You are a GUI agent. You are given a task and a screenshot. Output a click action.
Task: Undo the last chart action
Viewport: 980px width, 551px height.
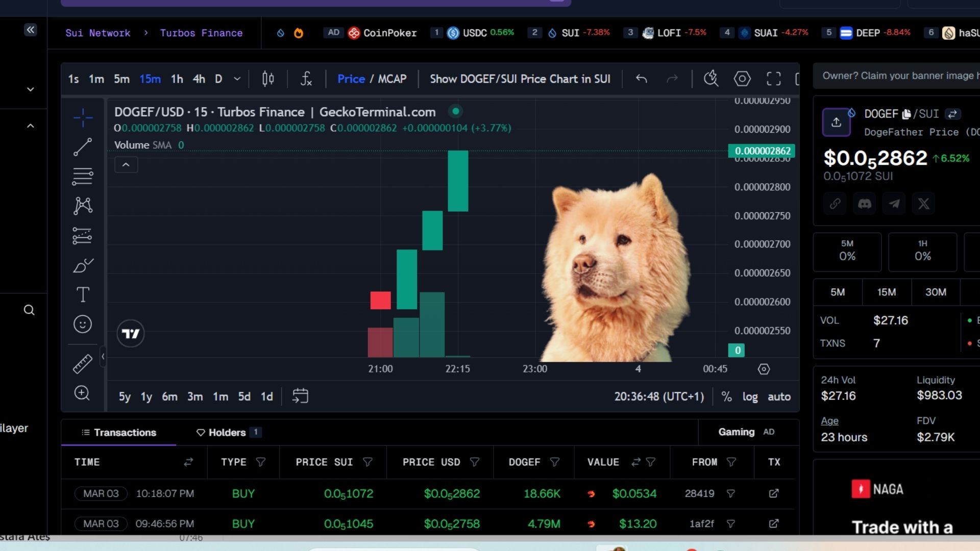(x=642, y=79)
